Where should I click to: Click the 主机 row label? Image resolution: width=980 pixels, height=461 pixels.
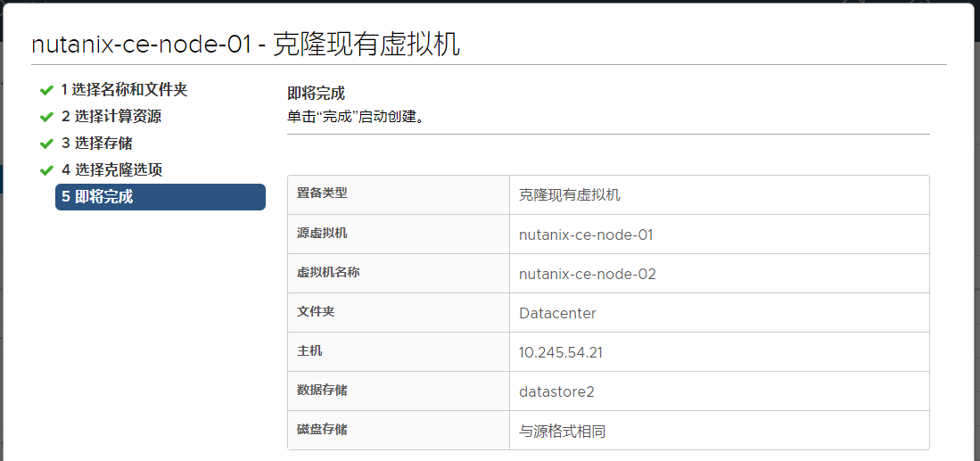coord(309,350)
